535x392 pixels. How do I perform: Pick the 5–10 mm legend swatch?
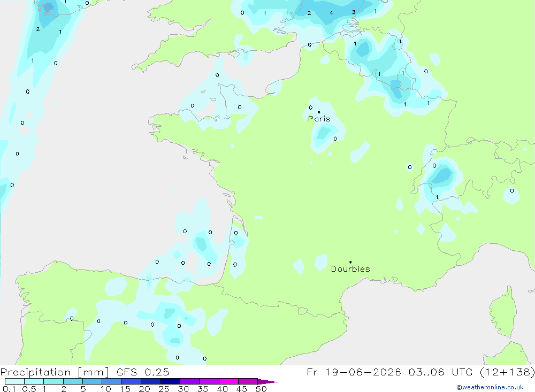tap(93, 381)
